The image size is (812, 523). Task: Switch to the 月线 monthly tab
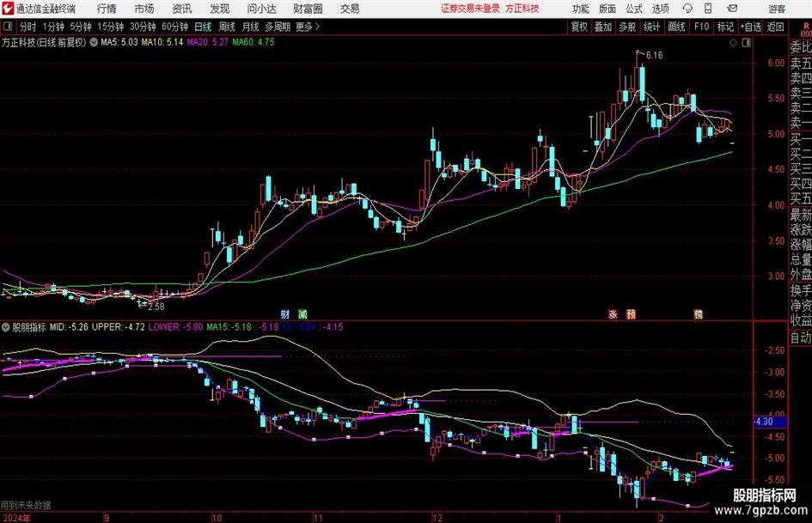(x=251, y=27)
